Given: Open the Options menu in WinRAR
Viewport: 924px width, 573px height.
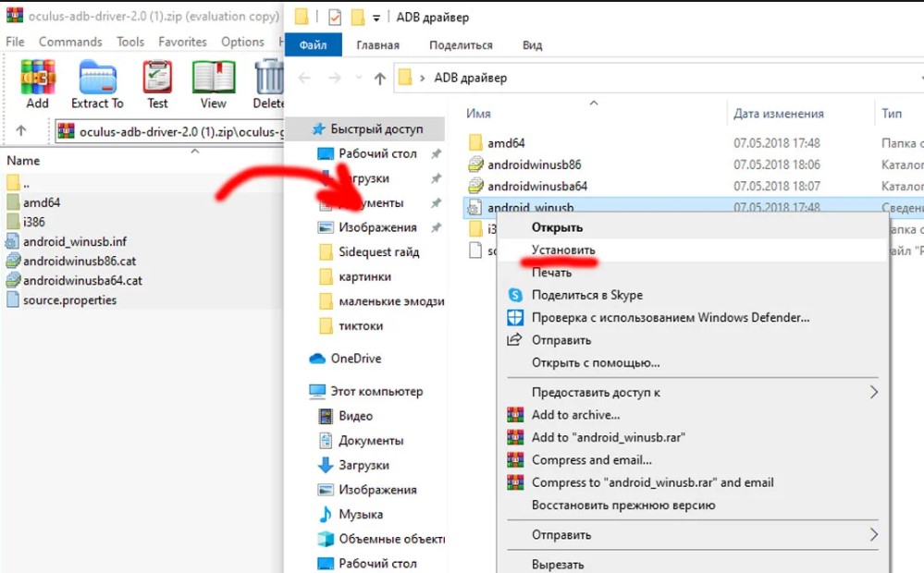Looking at the screenshot, I should pos(242,42).
